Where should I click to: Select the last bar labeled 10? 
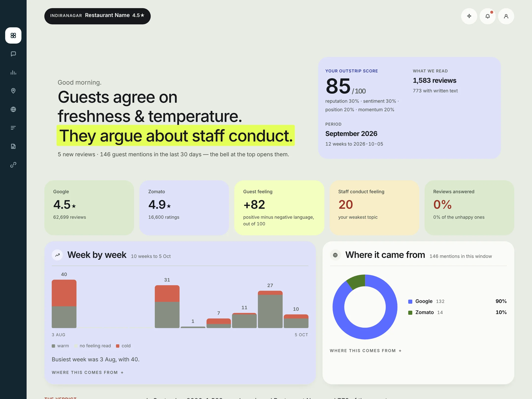tap(296, 321)
